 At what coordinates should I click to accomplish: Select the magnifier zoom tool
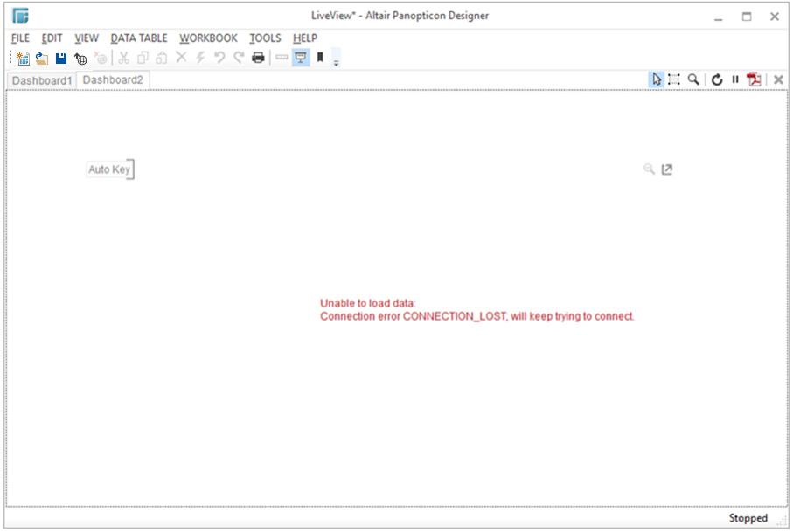[693, 79]
